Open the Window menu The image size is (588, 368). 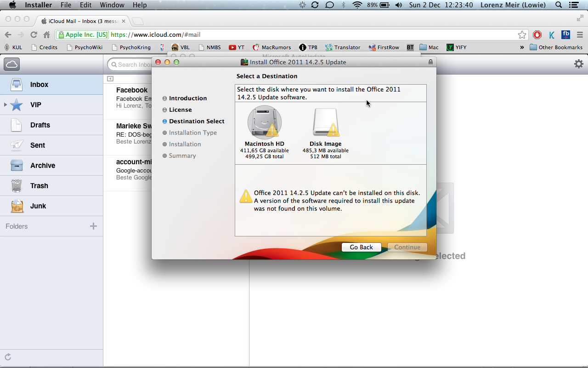tap(112, 5)
